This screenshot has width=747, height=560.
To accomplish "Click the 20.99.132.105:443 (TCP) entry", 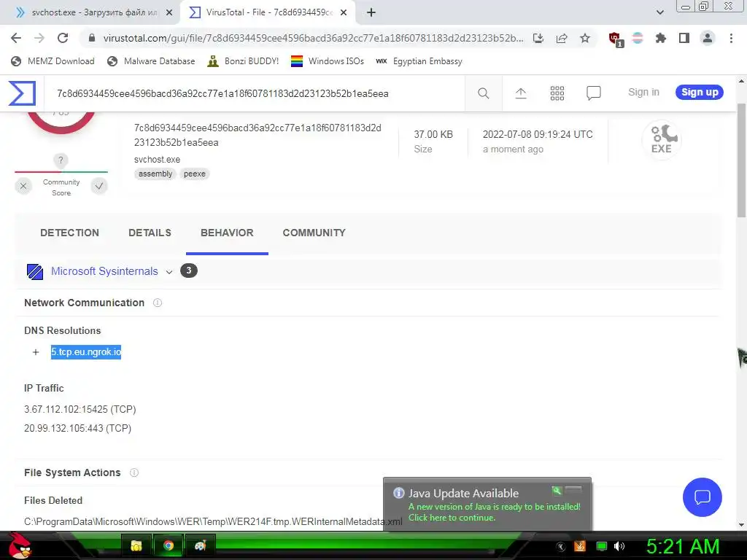I will [x=77, y=428].
